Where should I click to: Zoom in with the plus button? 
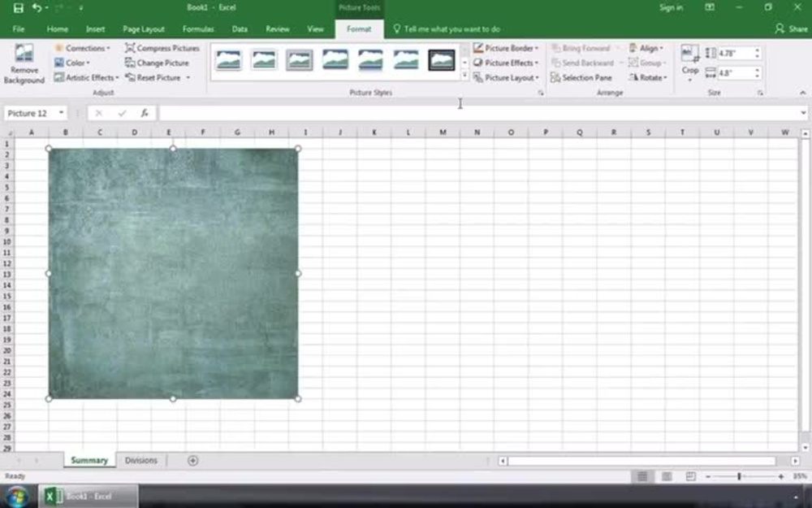(781, 476)
